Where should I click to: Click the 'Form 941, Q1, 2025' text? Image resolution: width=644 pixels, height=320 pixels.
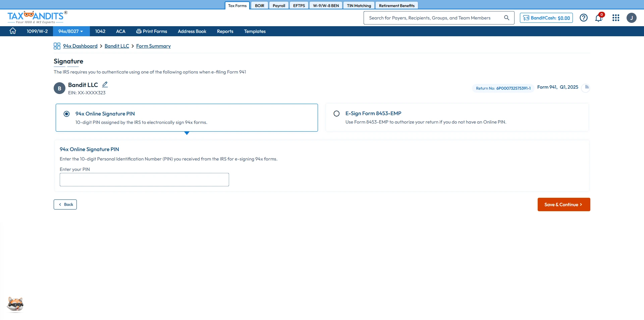point(558,87)
